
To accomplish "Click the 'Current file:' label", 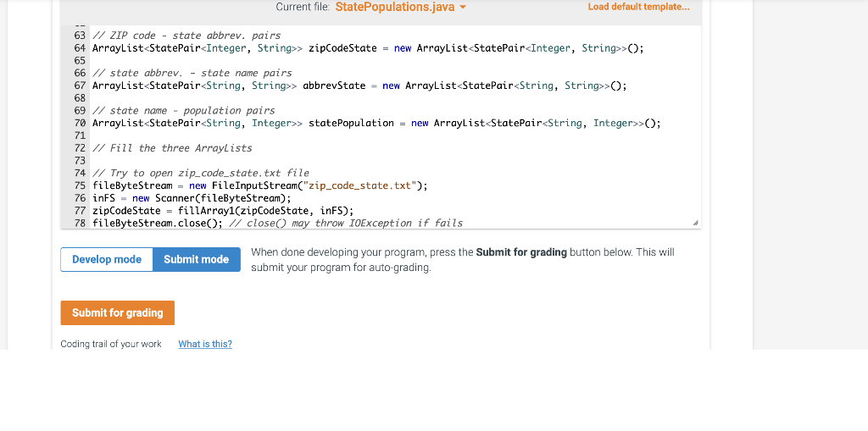I will (303, 7).
